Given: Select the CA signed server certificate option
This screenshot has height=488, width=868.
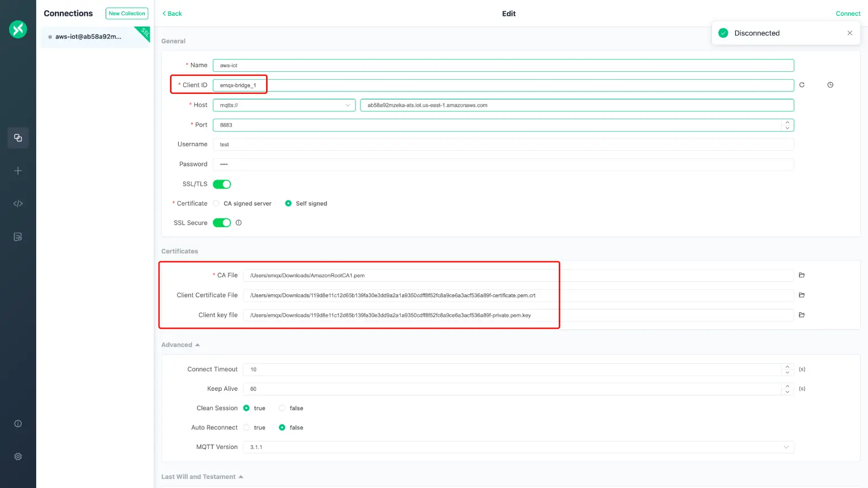Looking at the screenshot, I should pyautogui.click(x=216, y=203).
